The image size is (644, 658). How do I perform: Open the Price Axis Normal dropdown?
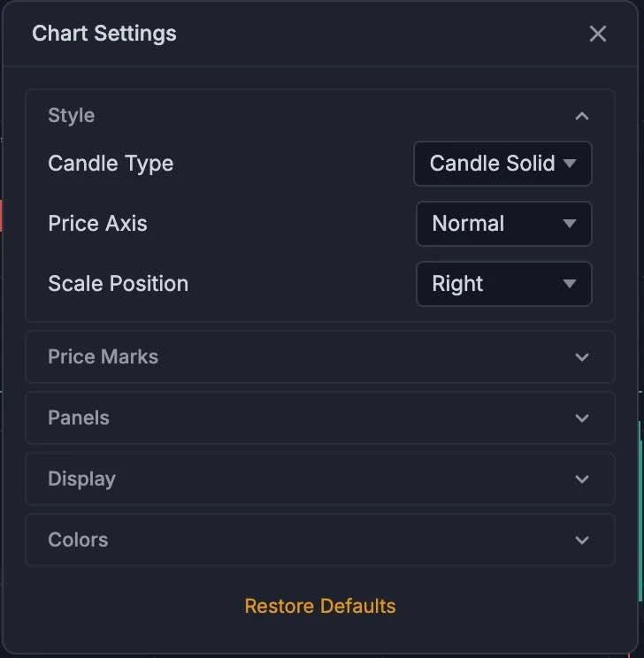pyautogui.click(x=503, y=224)
